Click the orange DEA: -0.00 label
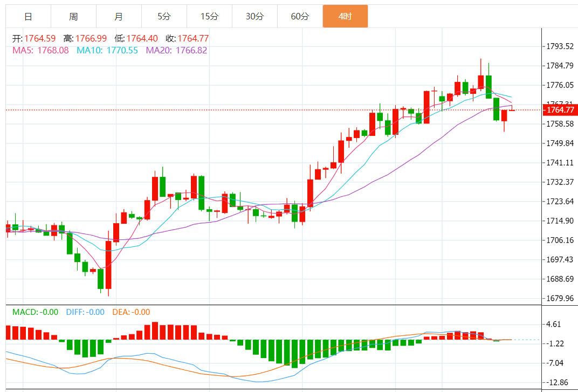Viewport: 578px width, 392px height. (131, 312)
